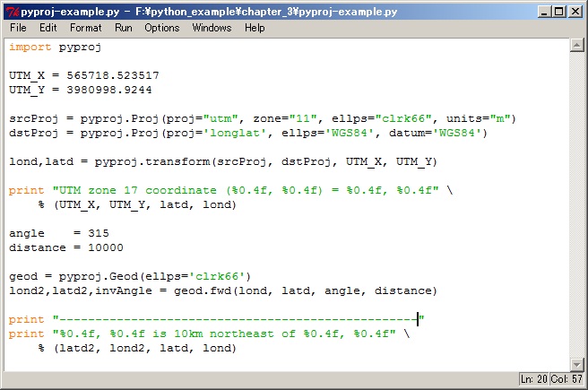Minimize the pyproj-example.py window
Image resolution: width=588 pixels, height=390 pixels.
click(x=542, y=11)
